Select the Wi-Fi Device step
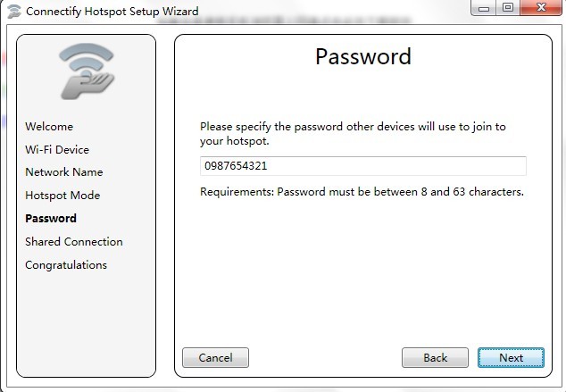This screenshot has height=392, width=566. pyautogui.click(x=57, y=149)
